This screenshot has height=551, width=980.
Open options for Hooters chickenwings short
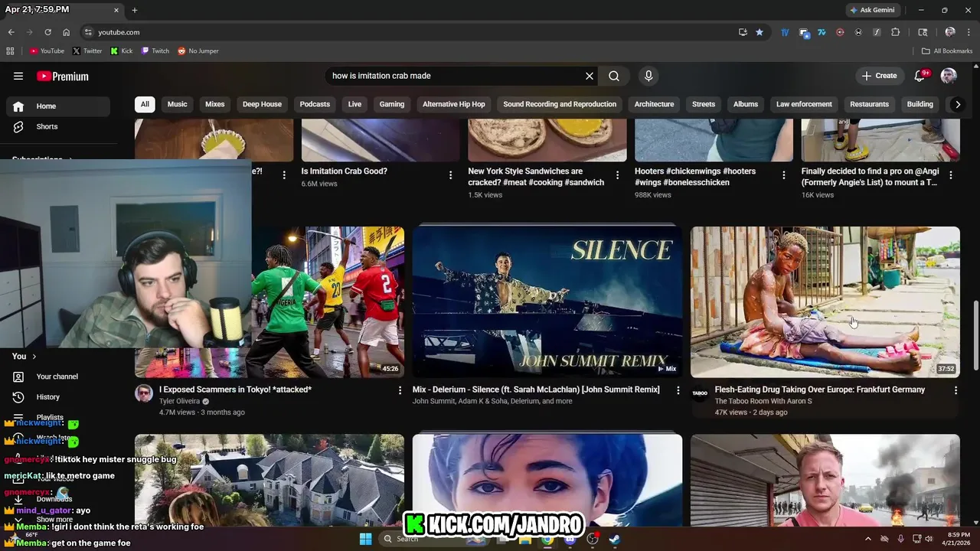click(783, 175)
